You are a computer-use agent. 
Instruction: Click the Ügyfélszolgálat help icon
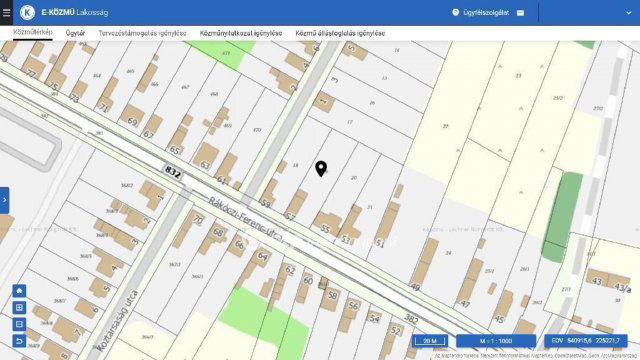point(456,13)
